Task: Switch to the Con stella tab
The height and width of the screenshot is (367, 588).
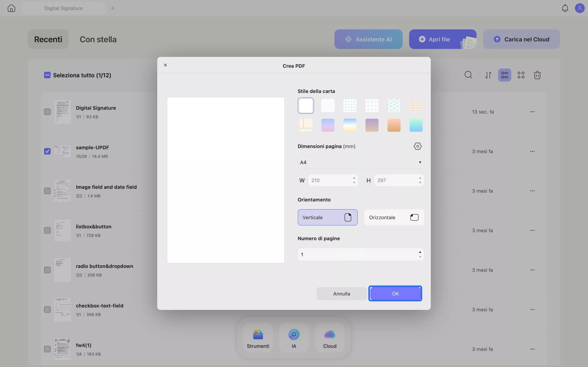Action: 98,39
